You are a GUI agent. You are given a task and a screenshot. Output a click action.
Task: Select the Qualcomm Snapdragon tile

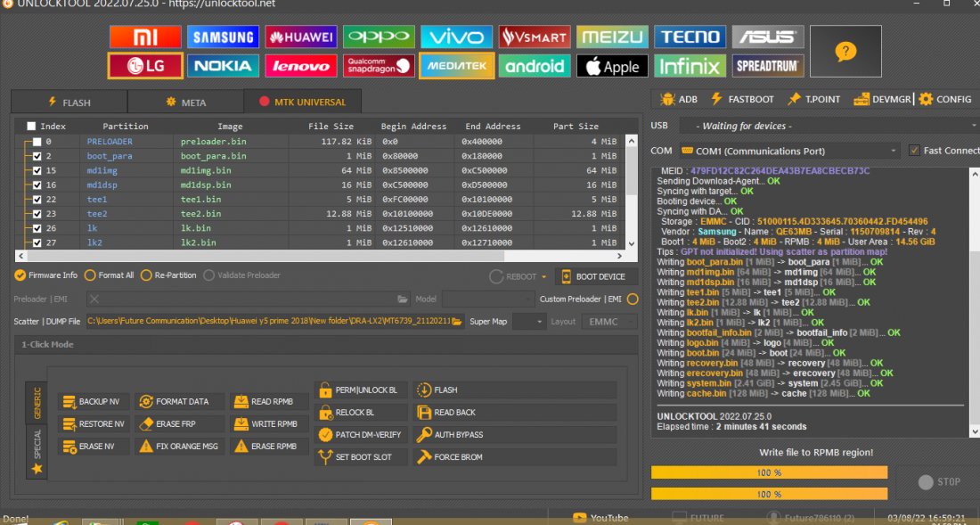point(379,66)
